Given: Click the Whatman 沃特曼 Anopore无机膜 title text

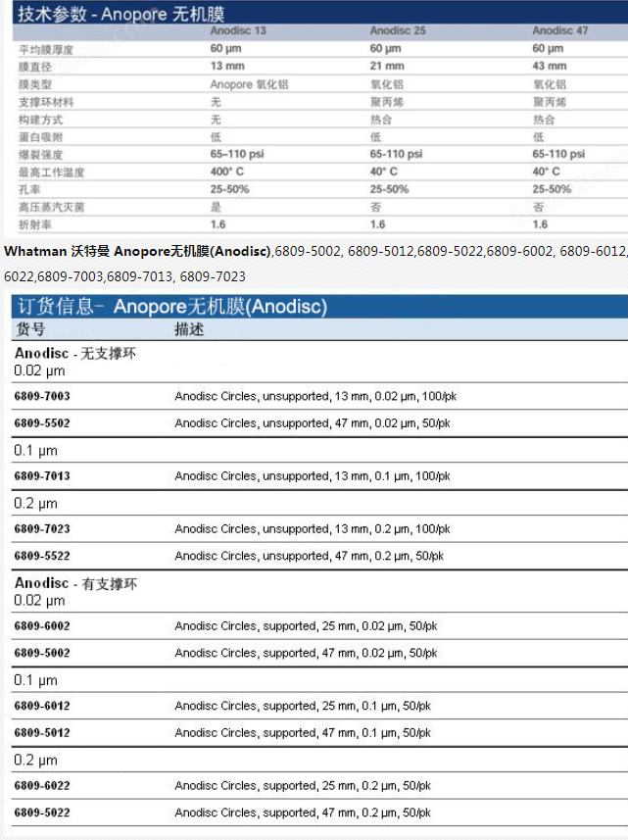Looking at the screenshot, I should coord(137,251).
